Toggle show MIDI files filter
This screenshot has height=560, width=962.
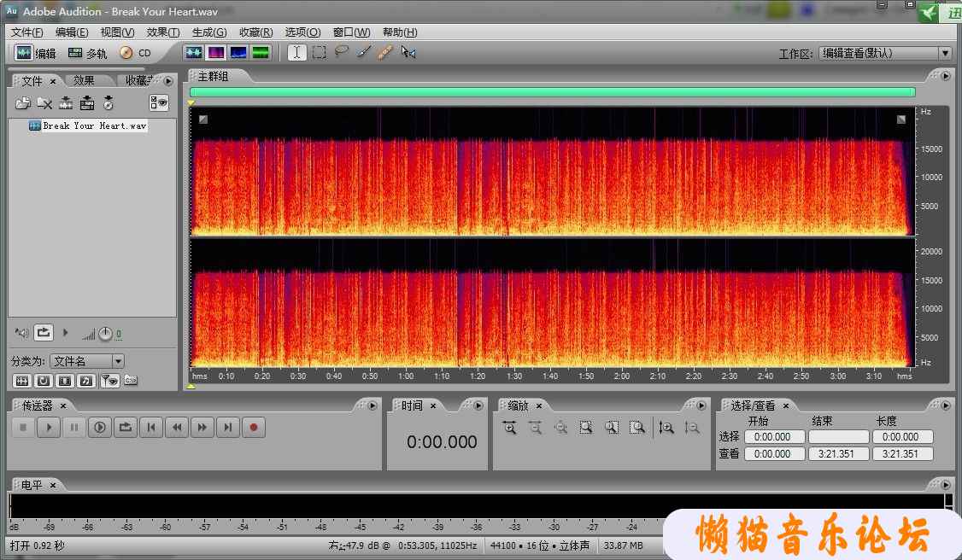[x=86, y=381]
